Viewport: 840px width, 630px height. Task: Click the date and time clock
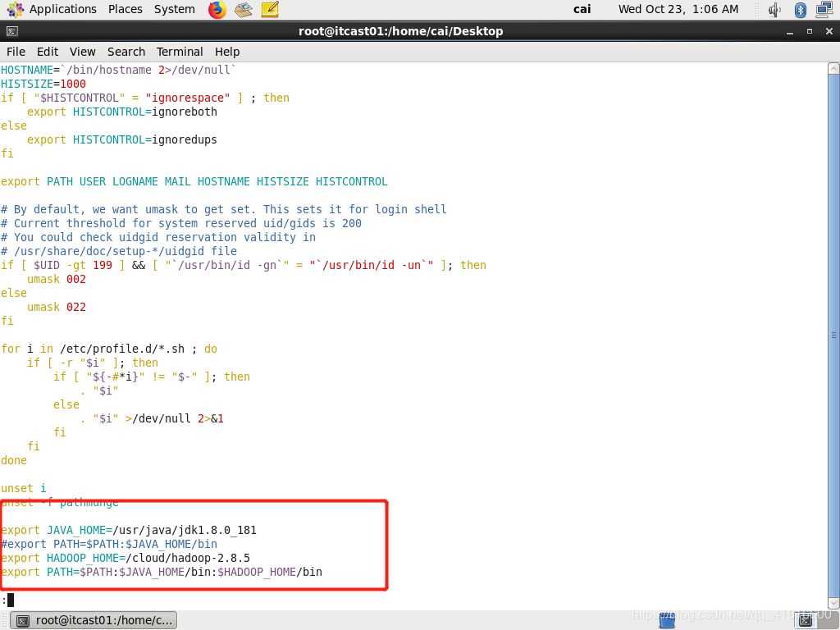click(678, 9)
